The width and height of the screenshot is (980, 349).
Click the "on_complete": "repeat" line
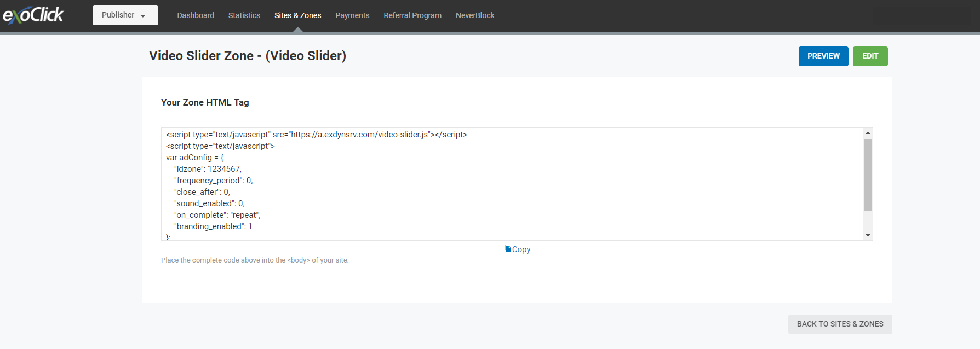217,215
